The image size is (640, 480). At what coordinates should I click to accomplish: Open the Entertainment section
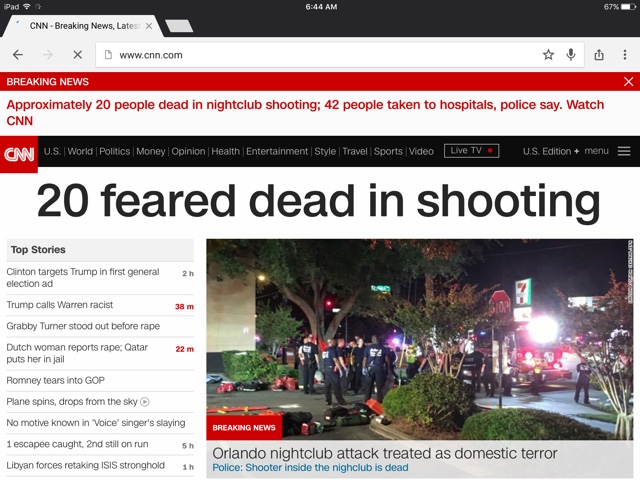click(x=277, y=151)
